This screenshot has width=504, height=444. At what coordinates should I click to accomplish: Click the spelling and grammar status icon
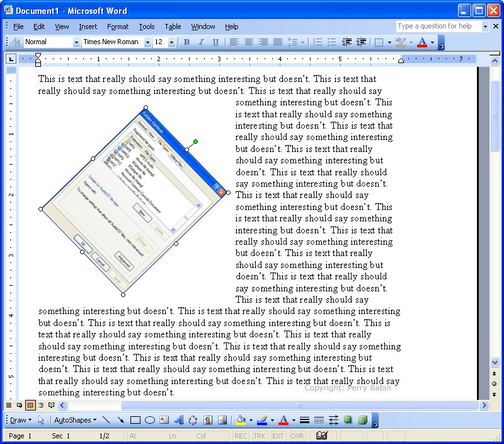[322, 436]
